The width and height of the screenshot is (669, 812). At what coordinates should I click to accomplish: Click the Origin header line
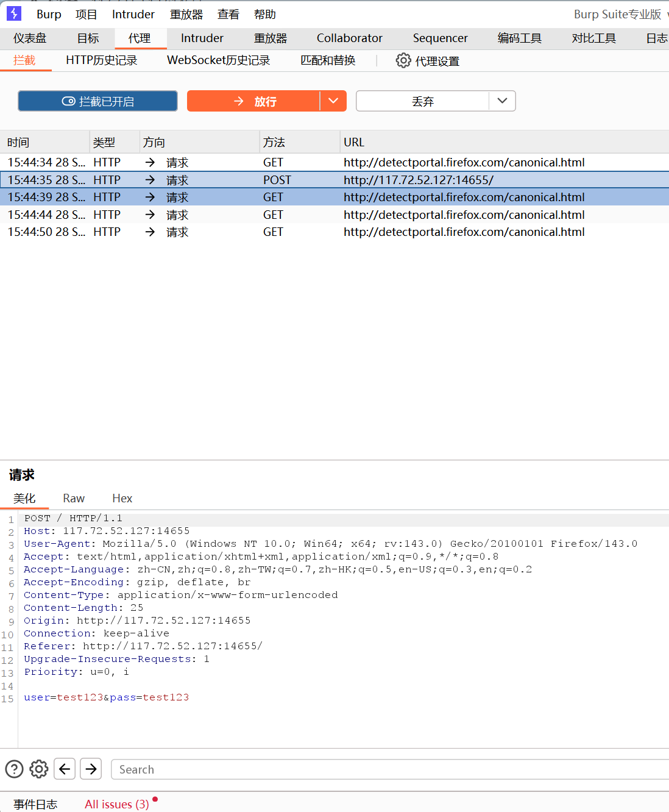137,621
